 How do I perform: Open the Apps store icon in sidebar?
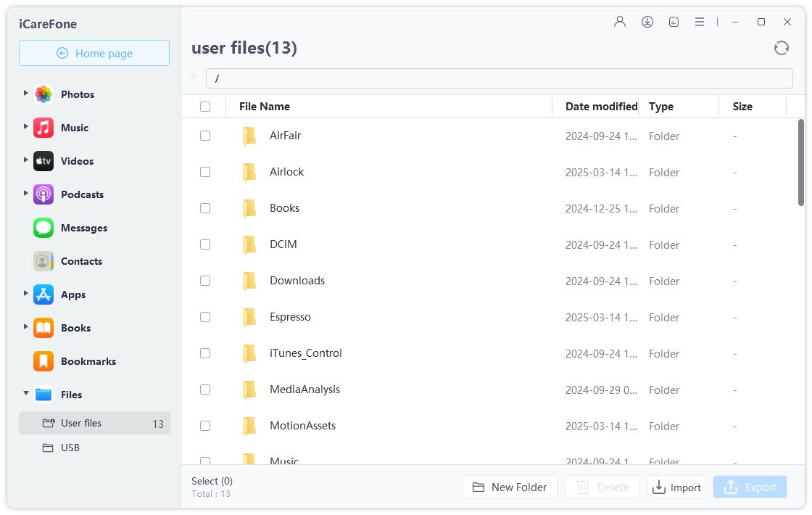(x=43, y=294)
